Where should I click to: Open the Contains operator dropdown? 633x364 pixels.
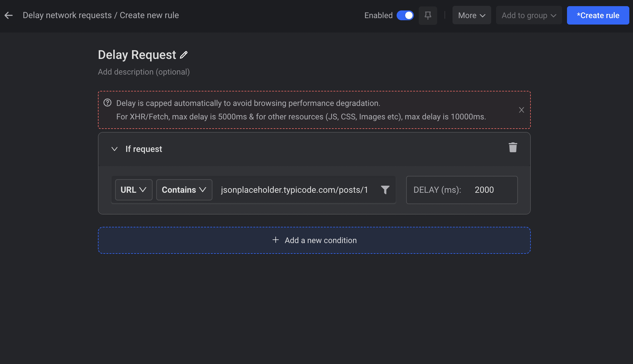point(184,190)
